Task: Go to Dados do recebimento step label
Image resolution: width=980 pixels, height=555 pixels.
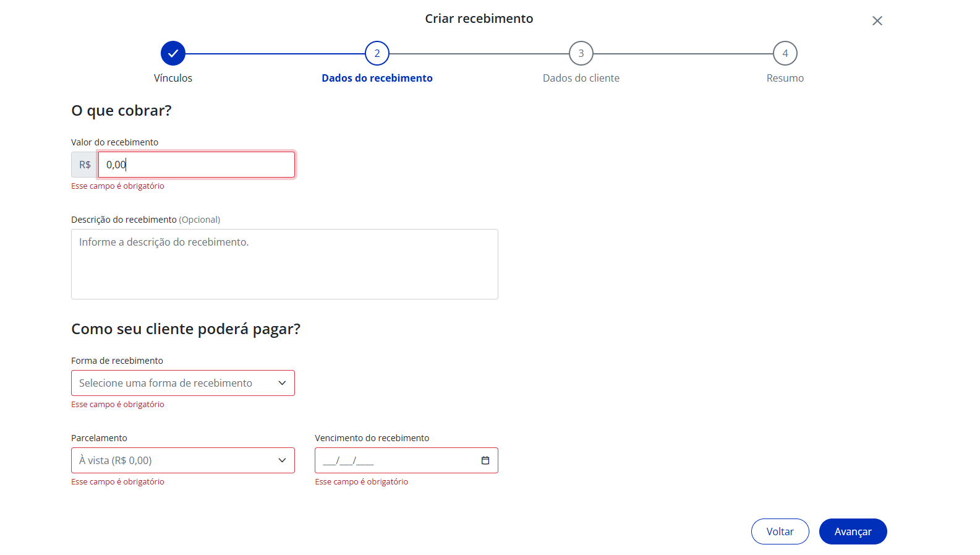Action: point(377,78)
